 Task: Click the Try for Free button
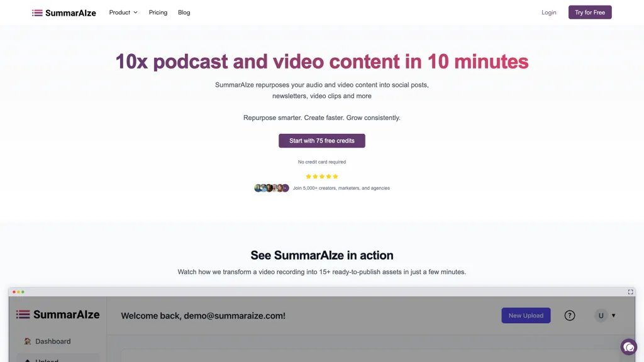coord(590,13)
